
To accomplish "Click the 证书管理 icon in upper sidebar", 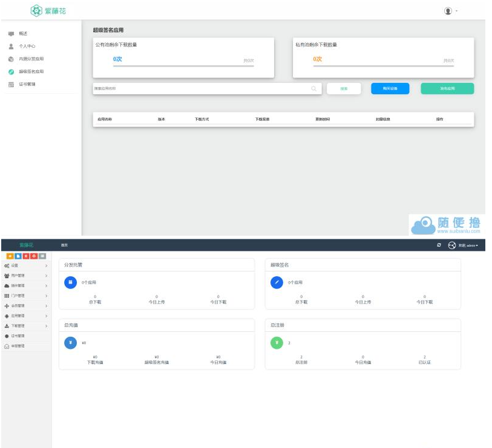I will click(x=11, y=84).
